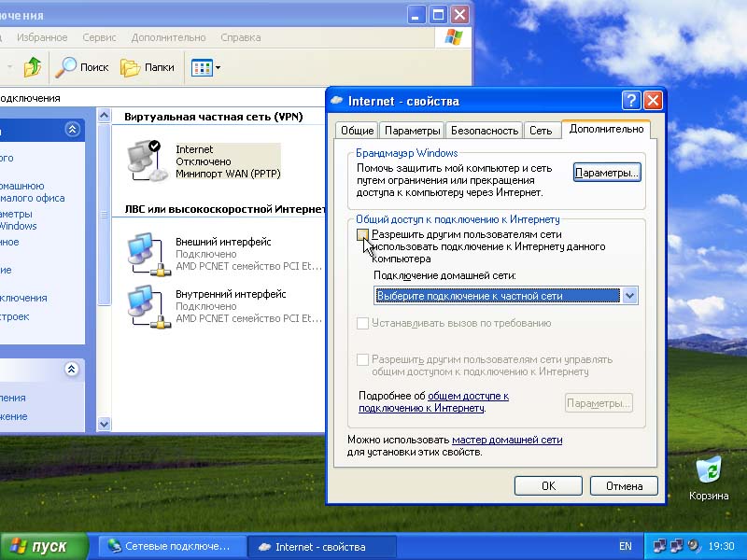Viewport: 747px width, 560px height.
Task: Activate Internet - свойства taskbar button
Action: coord(322,547)
